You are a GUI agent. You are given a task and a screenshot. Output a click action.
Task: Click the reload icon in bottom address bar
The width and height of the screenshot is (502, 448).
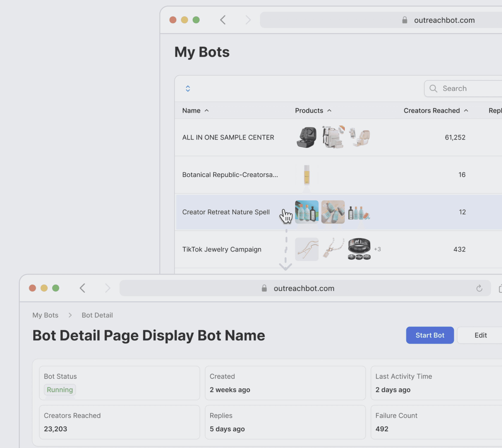coord(479,288)
